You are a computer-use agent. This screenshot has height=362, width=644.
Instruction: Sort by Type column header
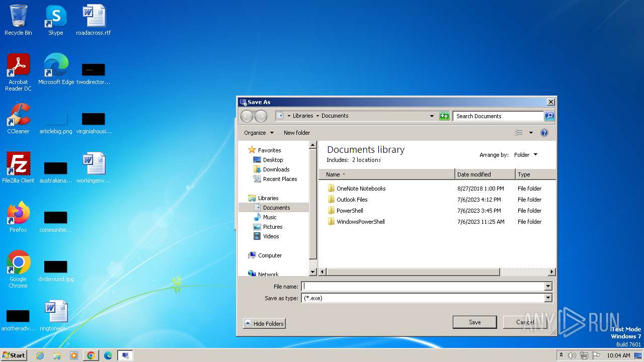(536, 174)
